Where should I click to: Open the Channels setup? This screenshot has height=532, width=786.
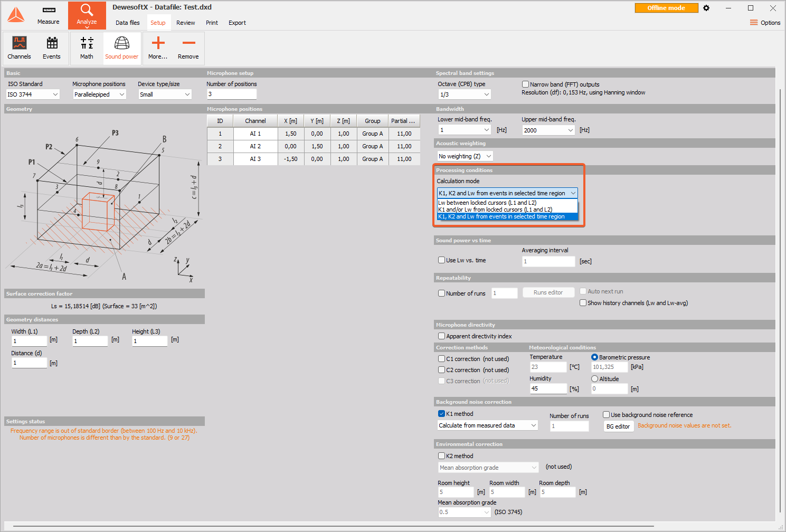pos(20,48)
